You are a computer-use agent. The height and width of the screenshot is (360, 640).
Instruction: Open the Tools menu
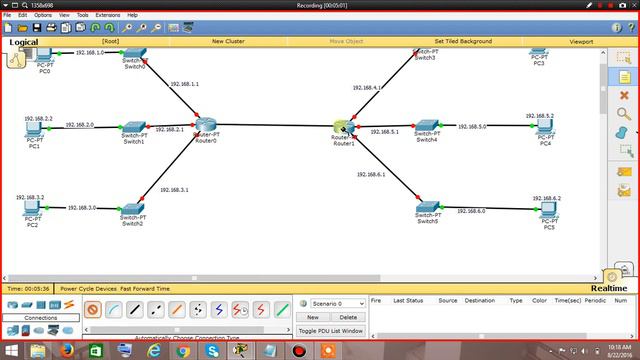(82, 15)
